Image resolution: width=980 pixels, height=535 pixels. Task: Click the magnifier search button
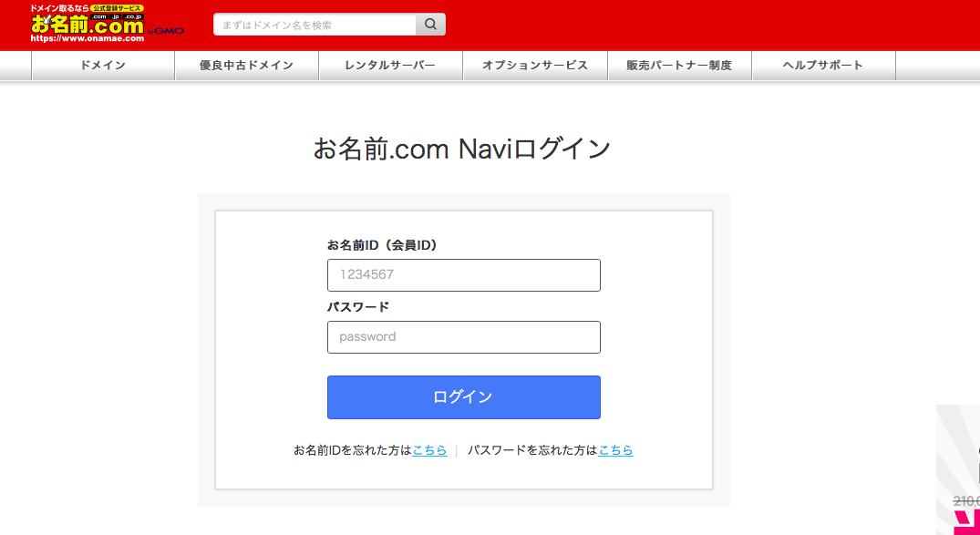click(x=430, y=25)
